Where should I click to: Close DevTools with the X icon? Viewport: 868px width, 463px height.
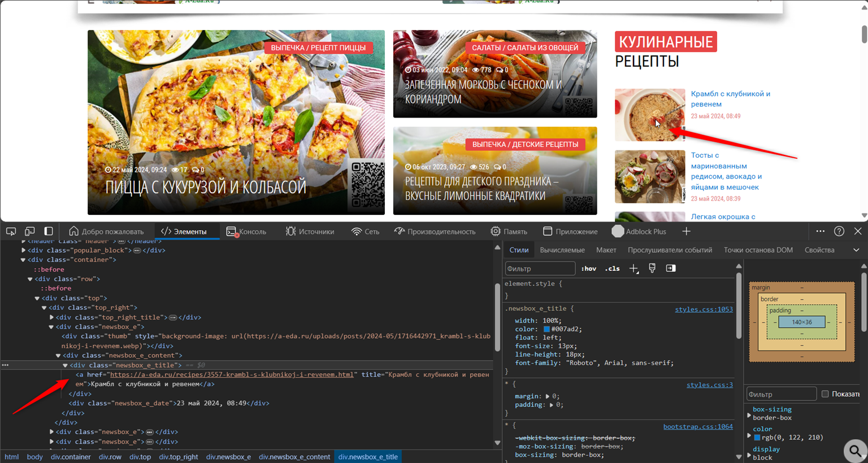(x=858, y=231)
